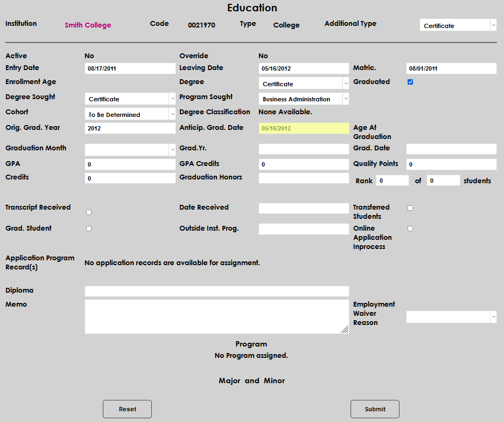Click the Submit button
This screenshot has width=504, height=422.
pyautogui.click(x=375, y=409)
